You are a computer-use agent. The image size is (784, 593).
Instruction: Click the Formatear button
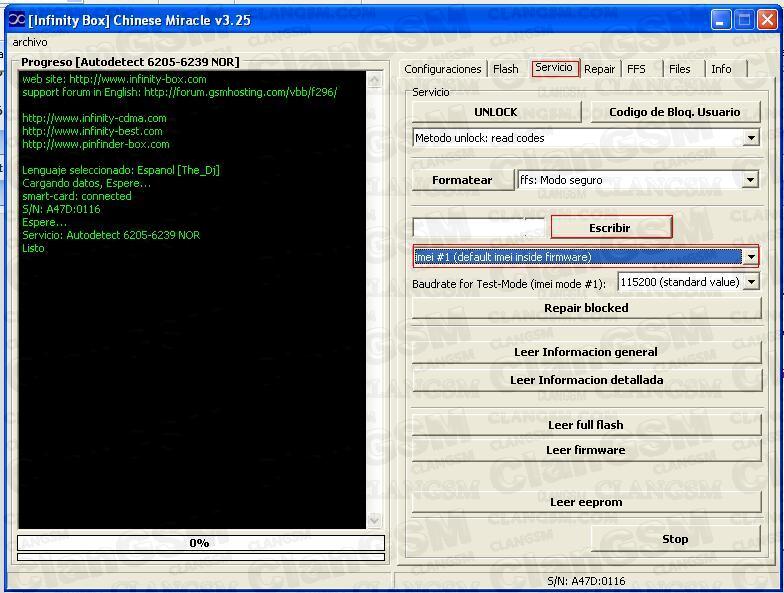click(x=462, y=180)
